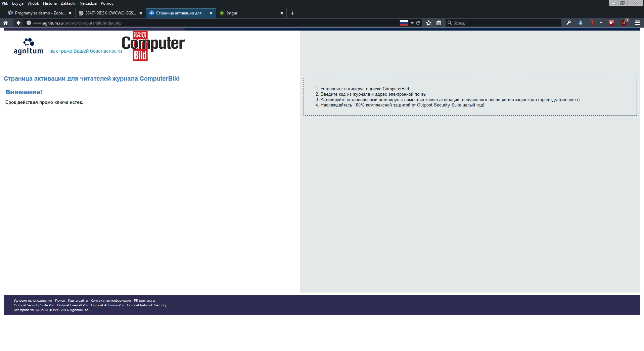The image size is (644, 351).
Task: Click the Срок действия промо-ключа истек text
Action: point(44,102)
